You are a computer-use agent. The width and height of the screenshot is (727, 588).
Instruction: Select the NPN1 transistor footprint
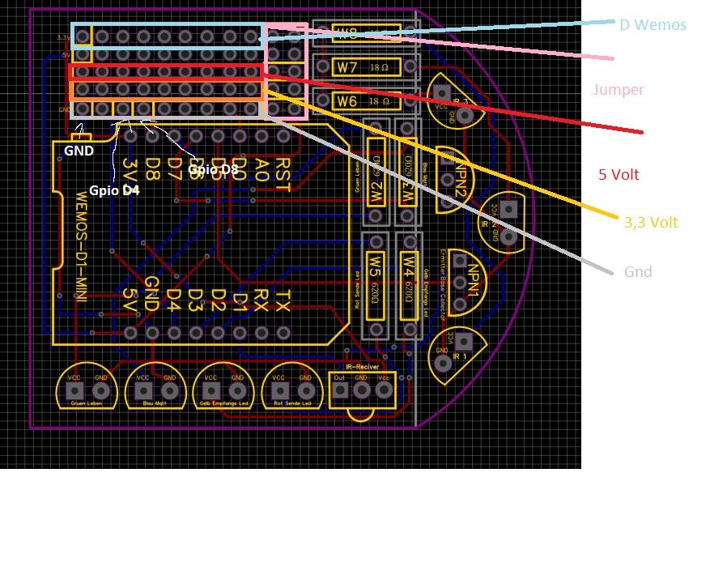point(467,283)
